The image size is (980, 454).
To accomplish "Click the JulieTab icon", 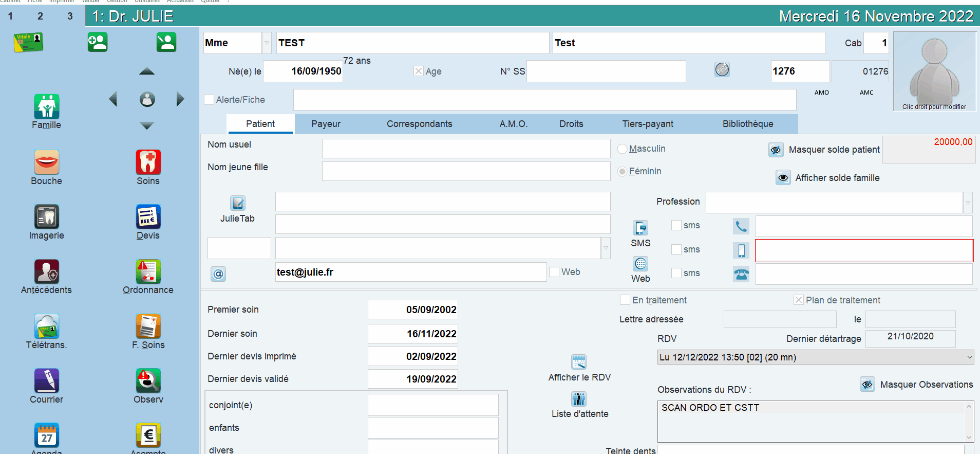I will point(237,203).
